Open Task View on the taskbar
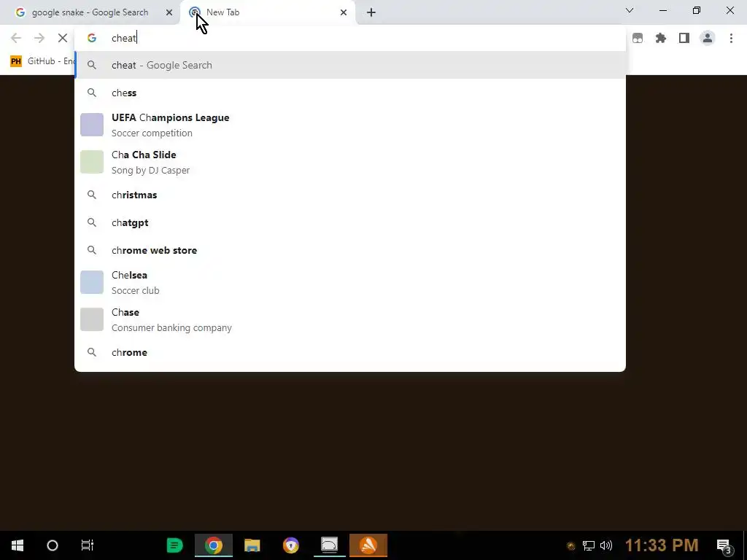The height and width of the screenshot is (560, 747). [x=88, y=545]
